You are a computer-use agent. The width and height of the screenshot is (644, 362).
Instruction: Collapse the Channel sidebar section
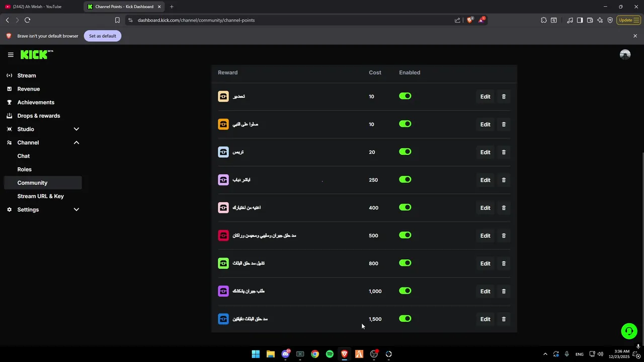coord(76,143)
